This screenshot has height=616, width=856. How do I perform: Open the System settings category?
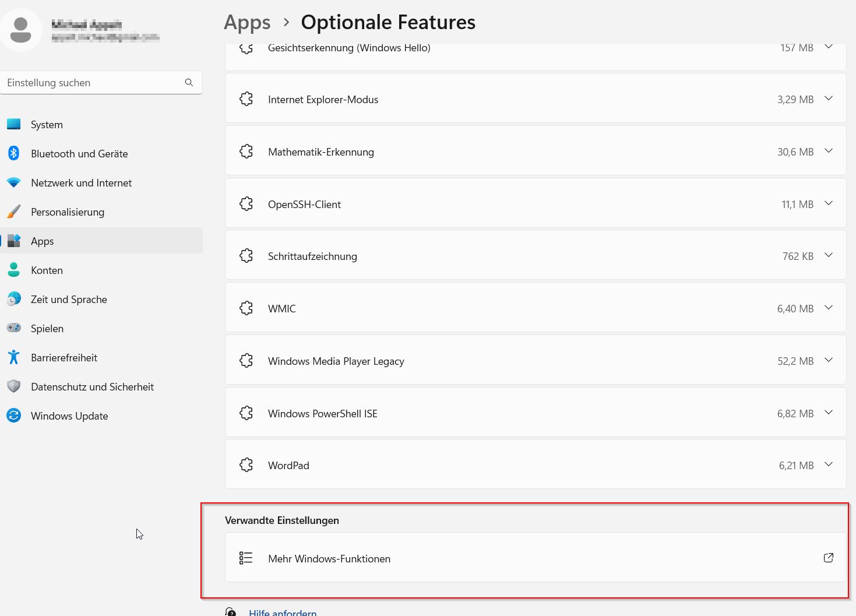click(47, 125)
